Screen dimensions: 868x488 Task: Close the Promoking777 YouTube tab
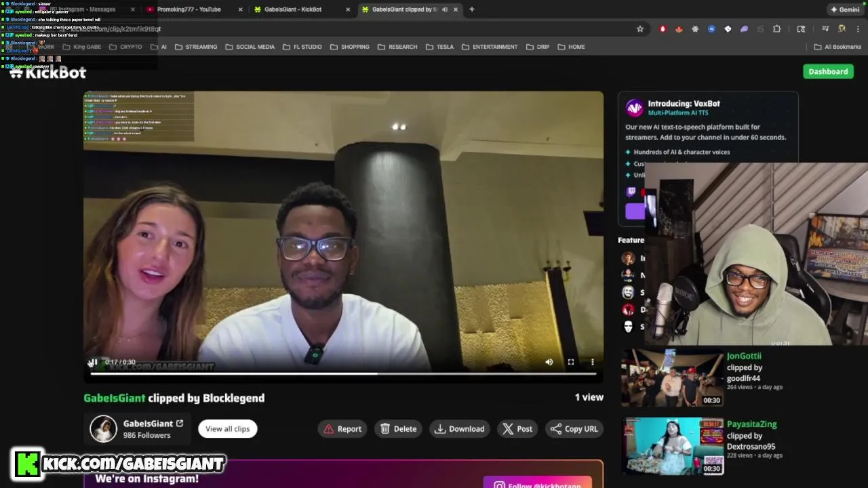240,9
